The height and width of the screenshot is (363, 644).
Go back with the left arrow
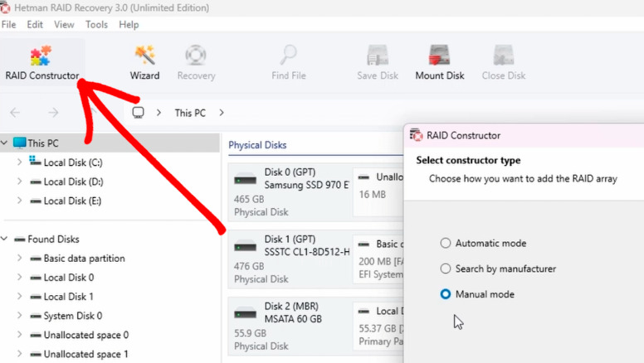(15, 113)
